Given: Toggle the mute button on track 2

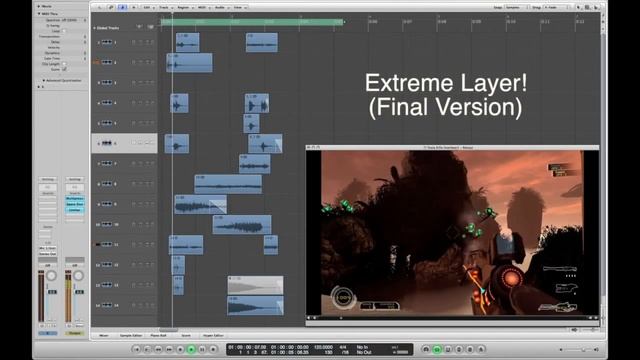Looking at the screenshot, I should click(x=140, y=62).
